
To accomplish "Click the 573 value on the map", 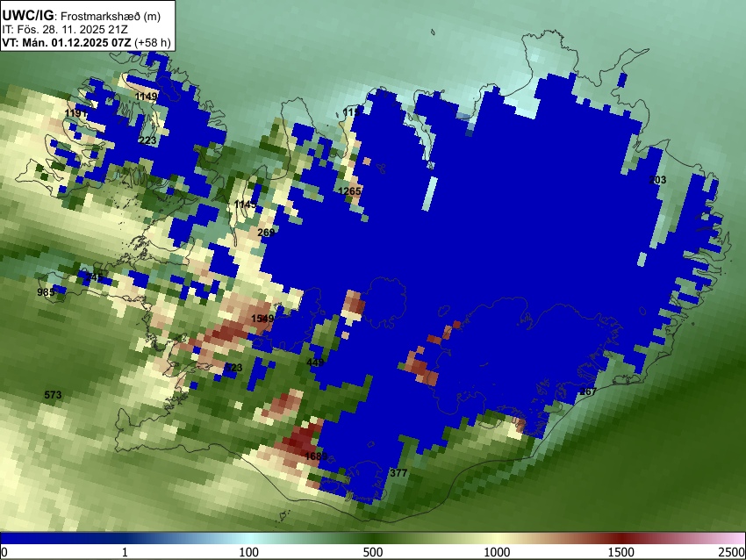I will tap(53, 395).
